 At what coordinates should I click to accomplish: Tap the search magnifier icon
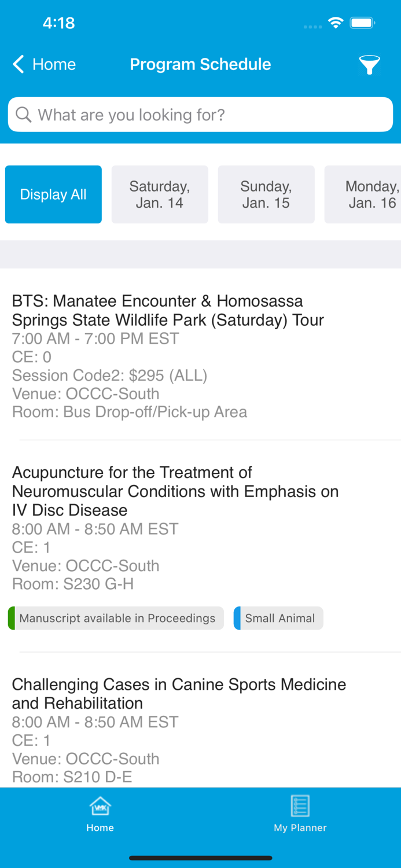click(24, 115)
